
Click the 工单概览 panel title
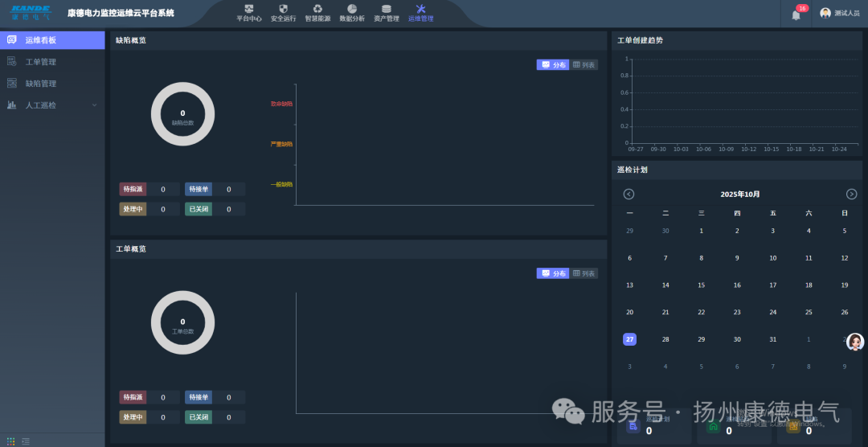click(131, 249)
